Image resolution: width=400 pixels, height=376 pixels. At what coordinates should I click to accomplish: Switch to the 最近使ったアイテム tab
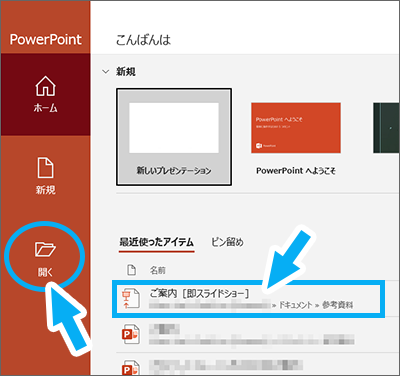click(156, 242)
